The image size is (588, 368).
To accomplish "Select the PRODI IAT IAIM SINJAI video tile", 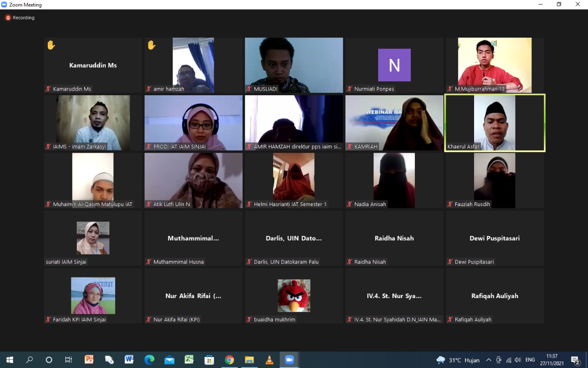I will tap(193, 122).
